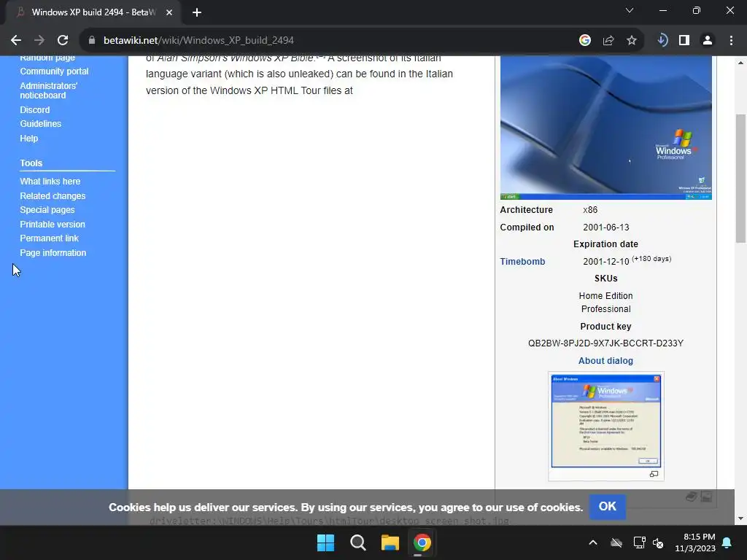747x560 pixels.
Task: Click the product key text QB2BW-8PJ2D-9X7JK-BCCRT-D233Y
Action: click(x=605, y=343)
